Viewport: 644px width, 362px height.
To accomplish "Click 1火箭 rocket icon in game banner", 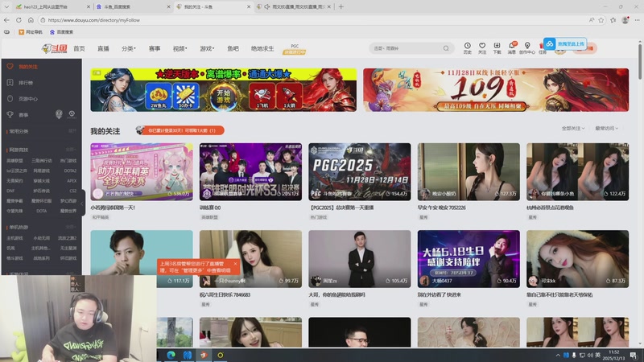I will 289,97.
